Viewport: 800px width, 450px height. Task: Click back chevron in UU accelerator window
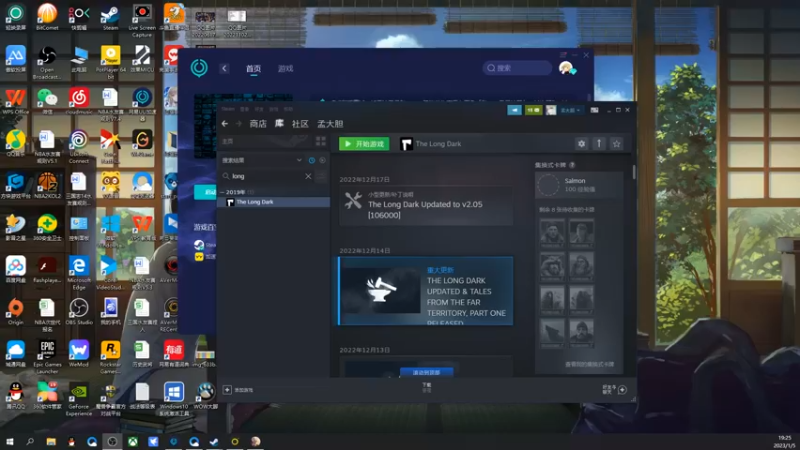tap(224, 68)
